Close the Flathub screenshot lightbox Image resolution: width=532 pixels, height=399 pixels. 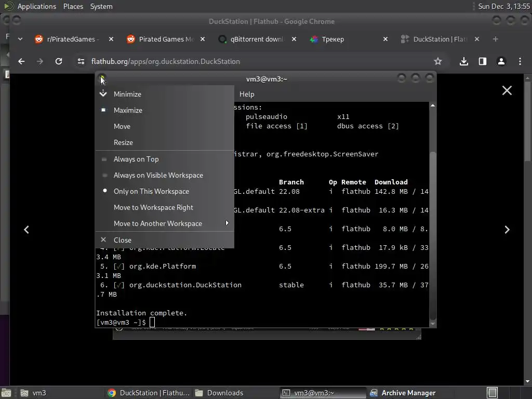click(507, 90)
